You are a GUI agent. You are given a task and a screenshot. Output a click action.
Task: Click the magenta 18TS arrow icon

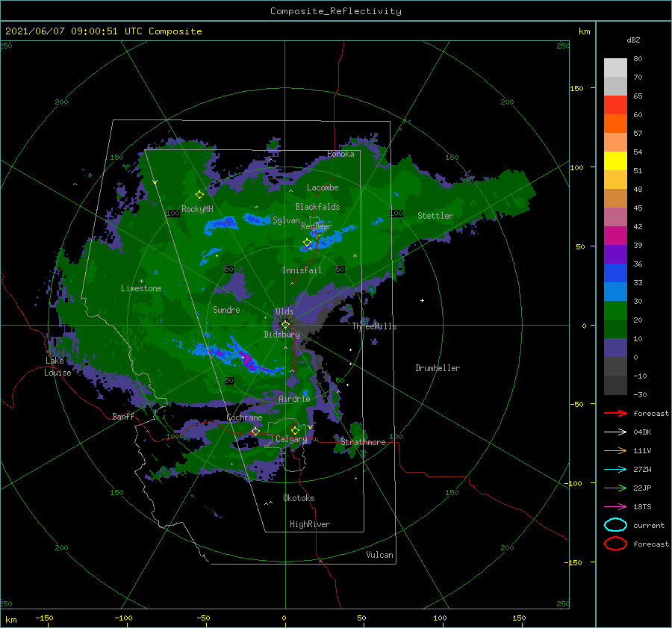pyautogui.click(x=615, y=507)
